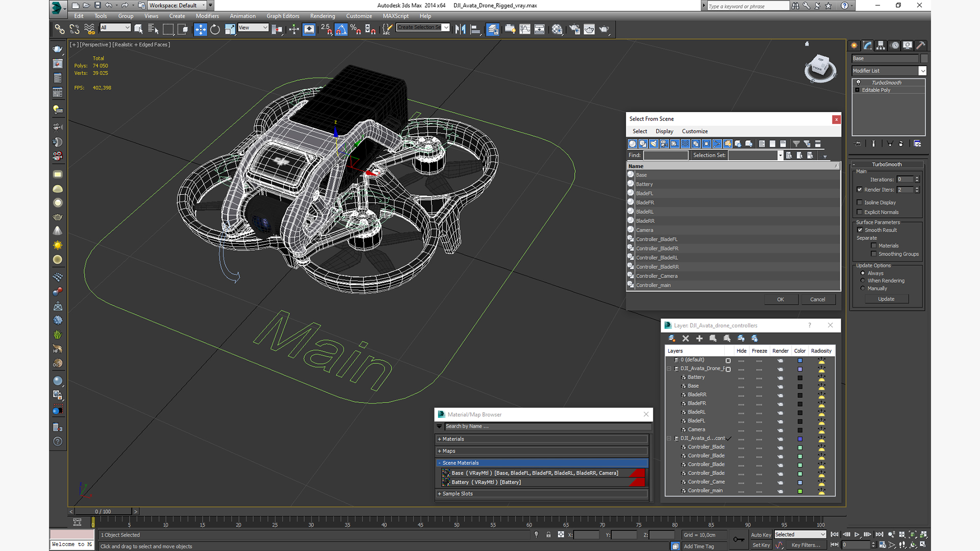Click color swatch of Controller_main layer row
The width and height of the screenshot is (980, 551).
click(x=800, y=491)
